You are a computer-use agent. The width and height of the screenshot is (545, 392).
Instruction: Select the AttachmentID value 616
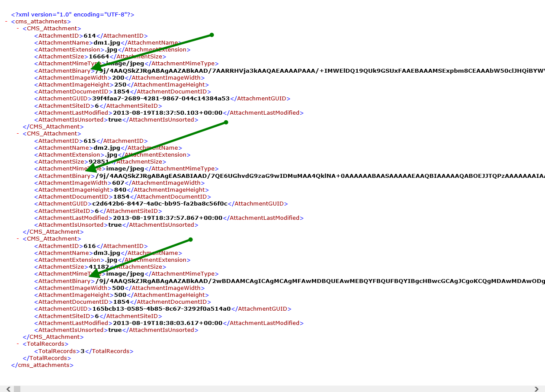pos(90,246)
